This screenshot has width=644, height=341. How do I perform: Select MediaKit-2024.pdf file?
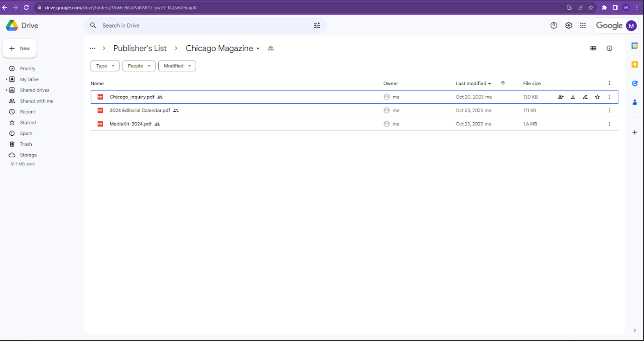tap(354, 124)
